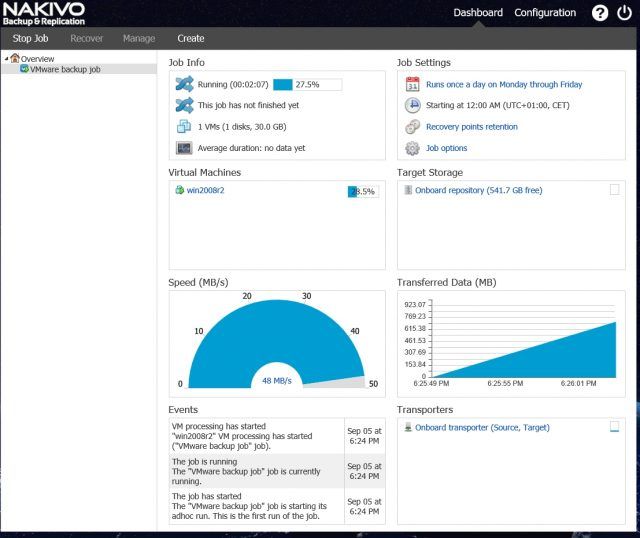Open the Job options link
640x538 pixels.
click(447, 148)
